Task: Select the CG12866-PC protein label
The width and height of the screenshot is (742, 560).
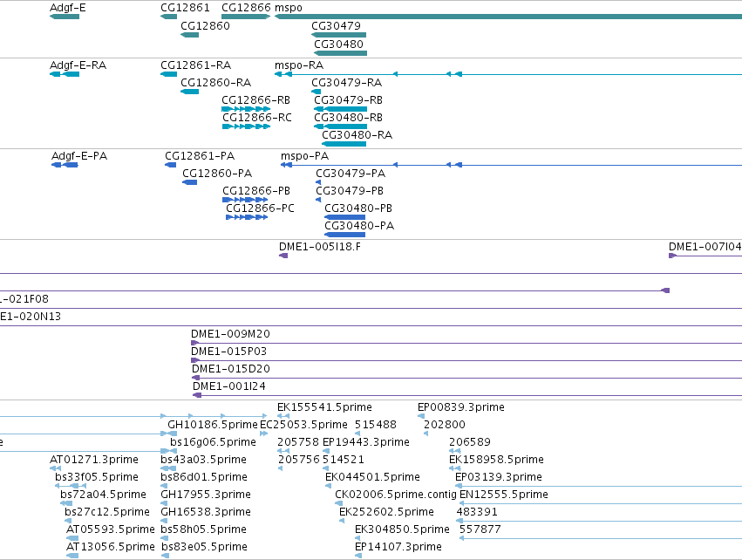Action: coord(261,208)
